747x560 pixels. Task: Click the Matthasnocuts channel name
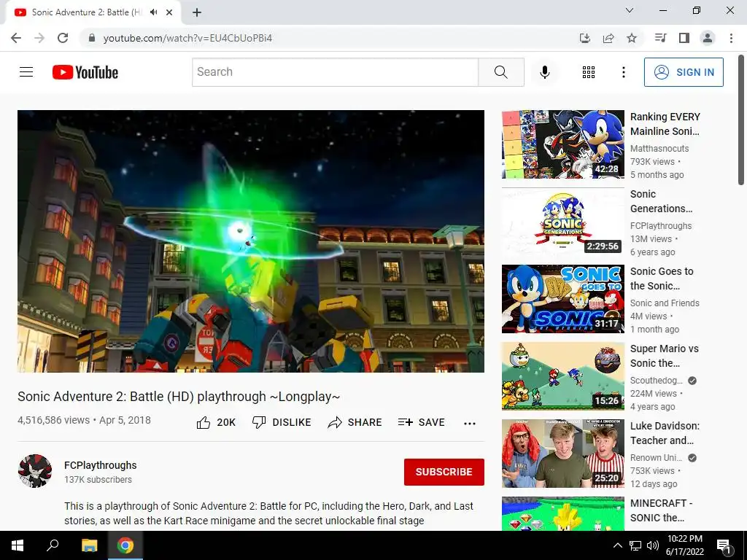pos(659,149)
